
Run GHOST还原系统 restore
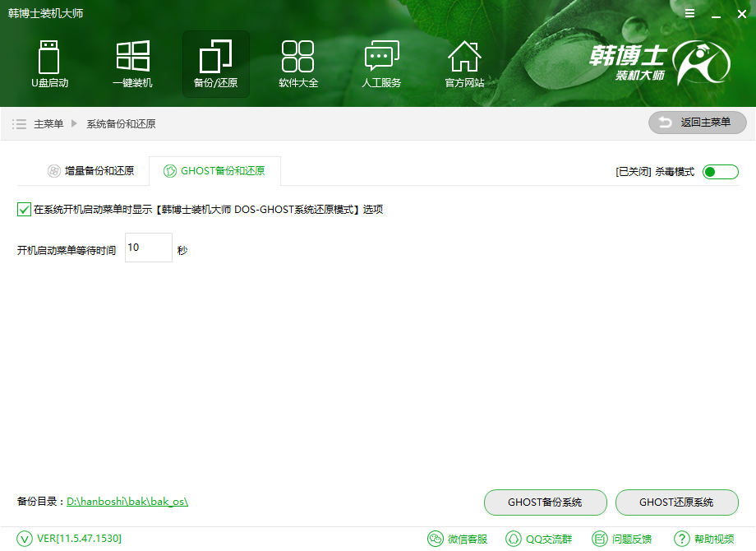[x=676, y=502]
